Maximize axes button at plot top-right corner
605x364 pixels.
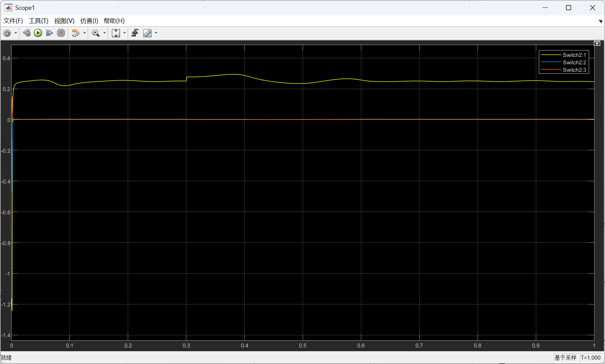click(x=597, y=43)
